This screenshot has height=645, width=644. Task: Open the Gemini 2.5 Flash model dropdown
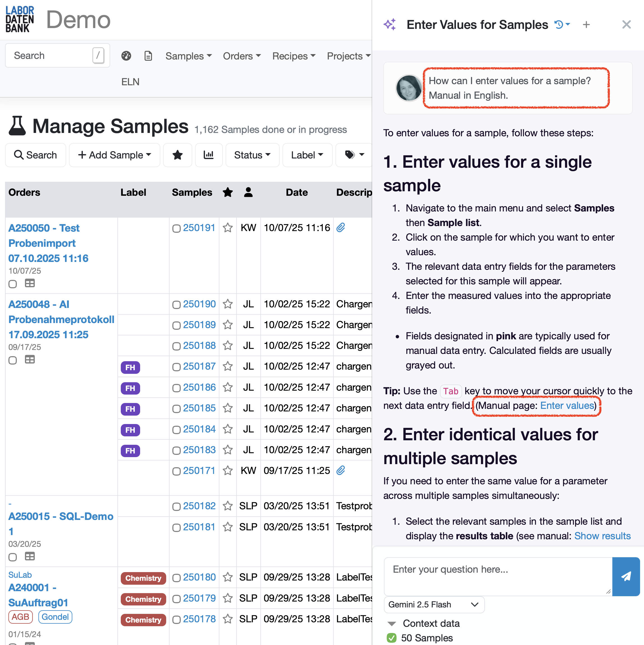[434, 604]
